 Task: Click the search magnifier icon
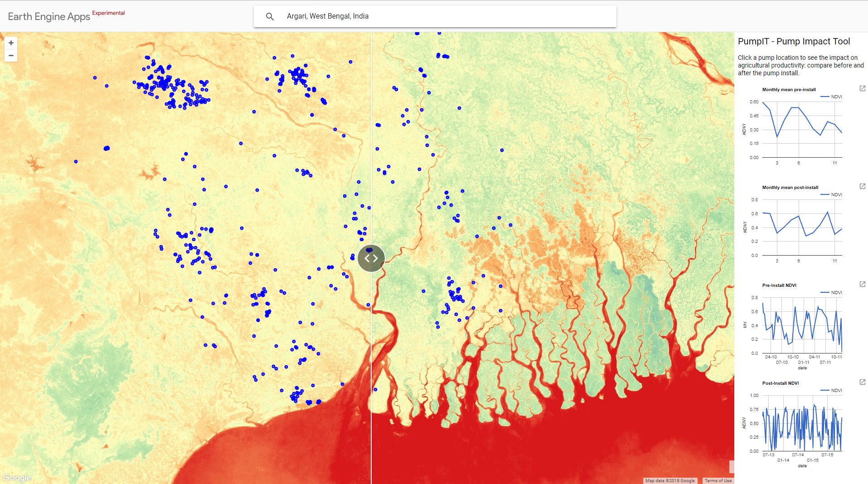270,16
